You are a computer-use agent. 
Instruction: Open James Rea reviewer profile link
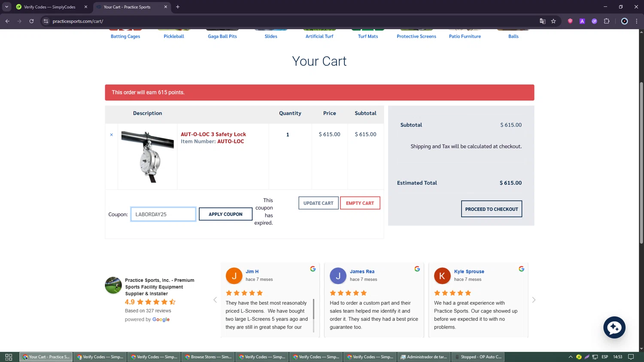click(x=362, y=271)
